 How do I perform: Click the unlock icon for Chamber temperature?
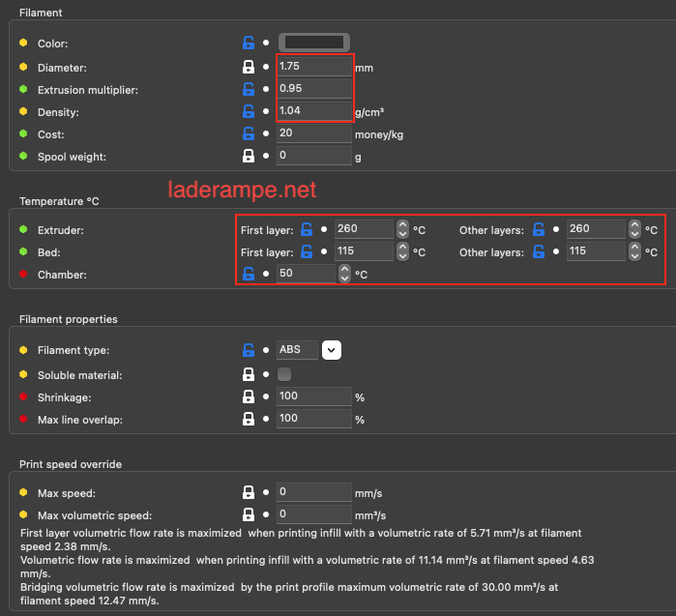pyautogui.click(x=249, y=274)
